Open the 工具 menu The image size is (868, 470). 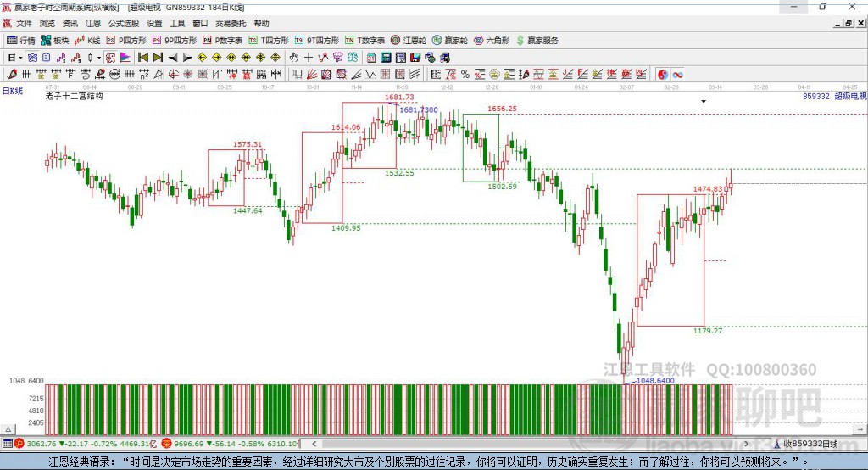tap(177, 23)
